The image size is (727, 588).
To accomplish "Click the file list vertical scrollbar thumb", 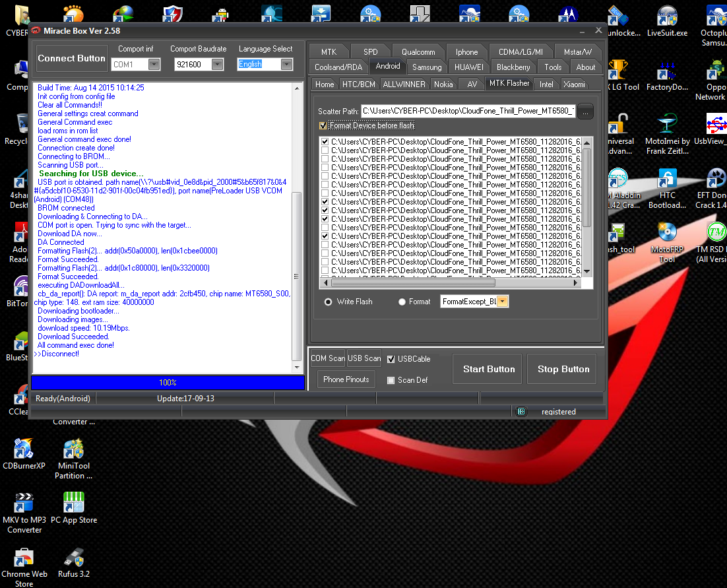I will (587, 187).
